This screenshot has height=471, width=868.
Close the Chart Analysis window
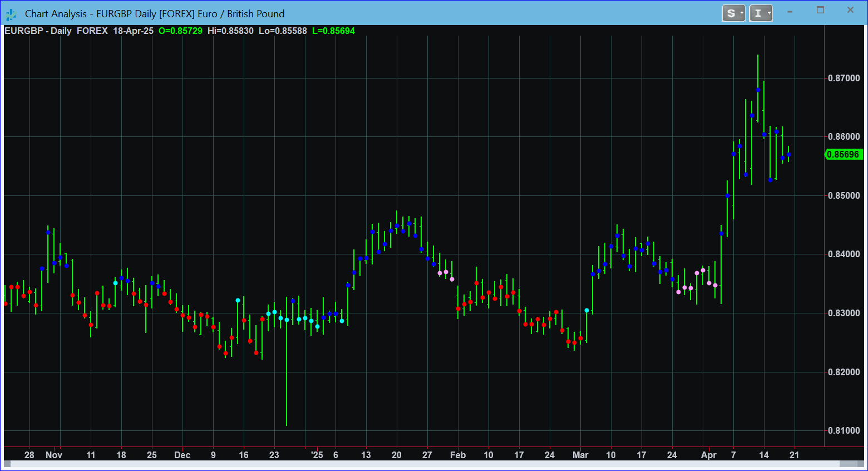(x=850, y=10)
